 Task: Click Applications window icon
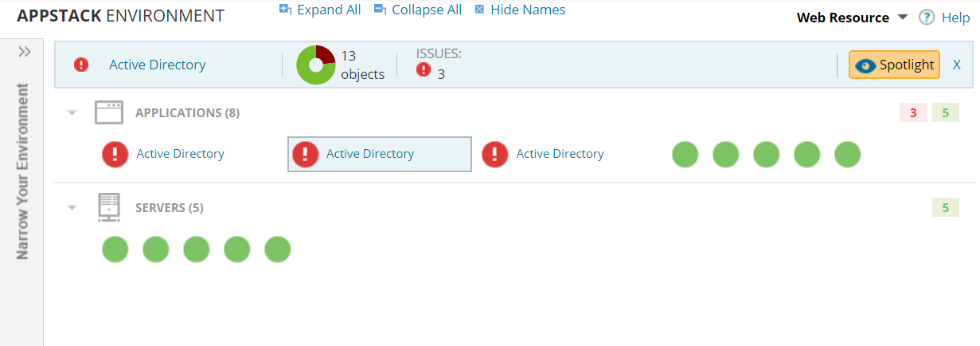[109, 112]
